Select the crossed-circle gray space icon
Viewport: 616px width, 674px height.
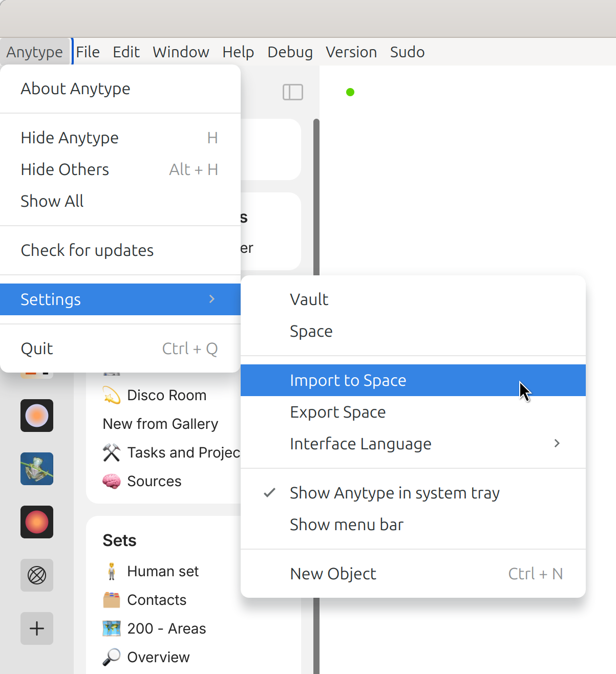pos(37,575)
